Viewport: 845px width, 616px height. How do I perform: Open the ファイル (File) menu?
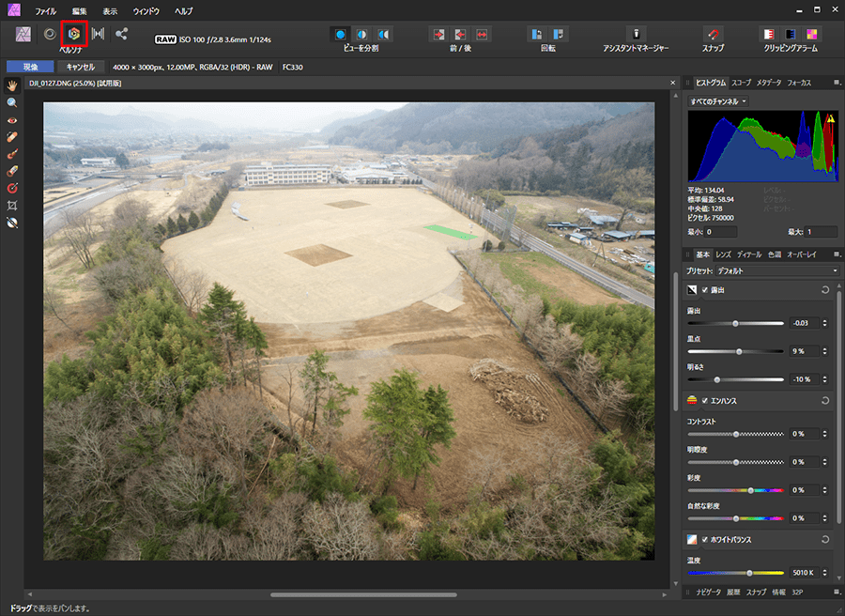(45, 10)
